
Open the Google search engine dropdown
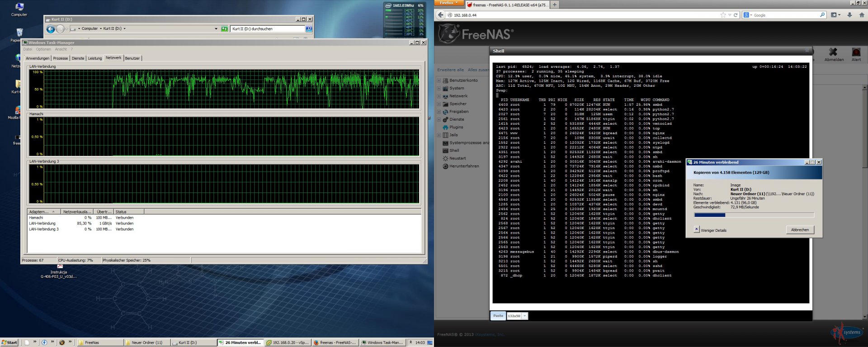pos(747,15)
